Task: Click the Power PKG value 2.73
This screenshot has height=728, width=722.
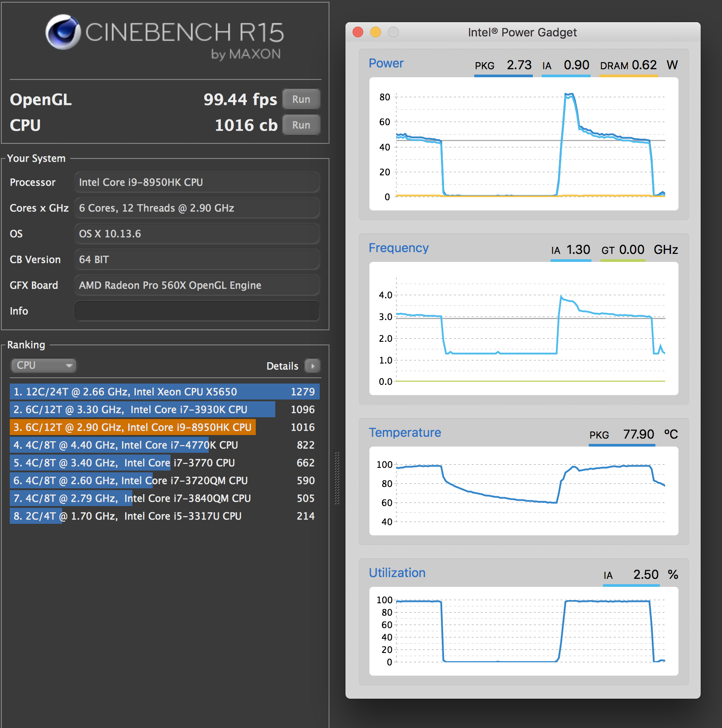Action: pyautogui.click(x=519, y=65)
